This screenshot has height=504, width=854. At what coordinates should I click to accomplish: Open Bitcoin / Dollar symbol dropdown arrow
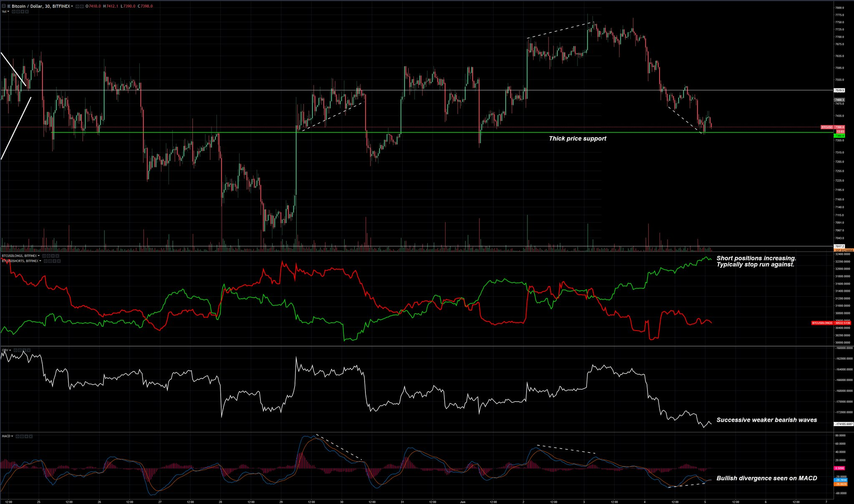pos(72,6)
